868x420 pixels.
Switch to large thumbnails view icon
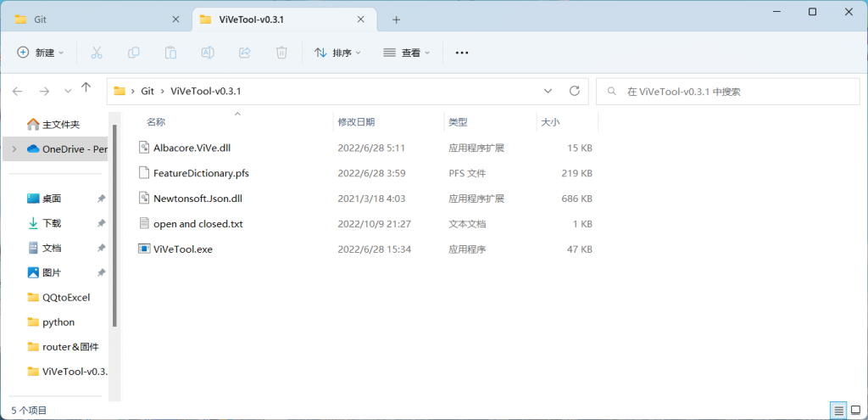point(856,411)
